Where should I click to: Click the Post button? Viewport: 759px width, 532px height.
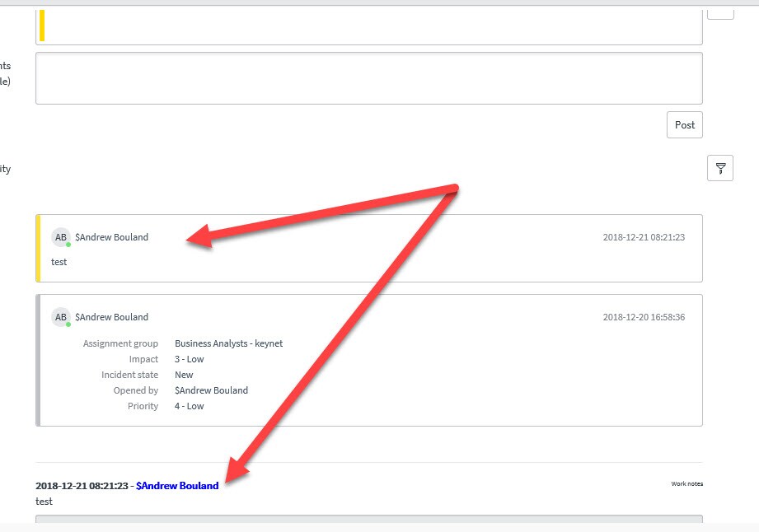pos(684,124)
